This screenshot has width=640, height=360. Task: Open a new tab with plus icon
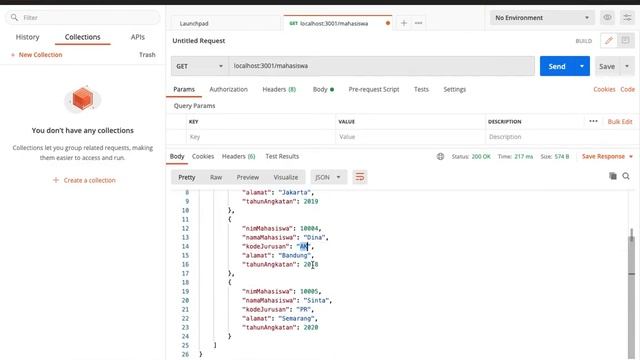(404, 23)
